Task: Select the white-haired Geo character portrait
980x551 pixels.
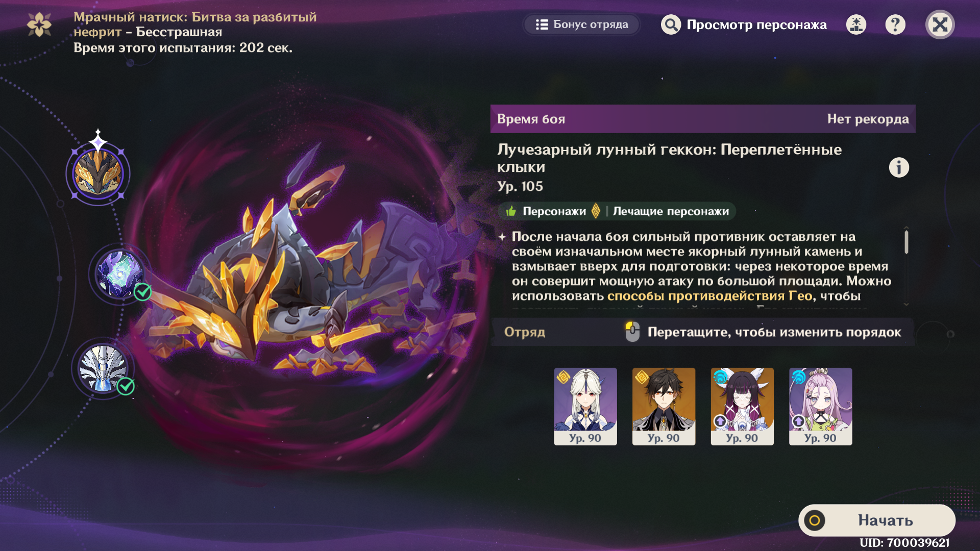Action: (585, 406)
